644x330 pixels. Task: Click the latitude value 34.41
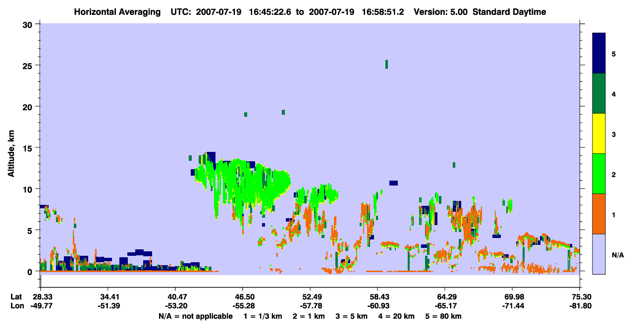point(107,297)
